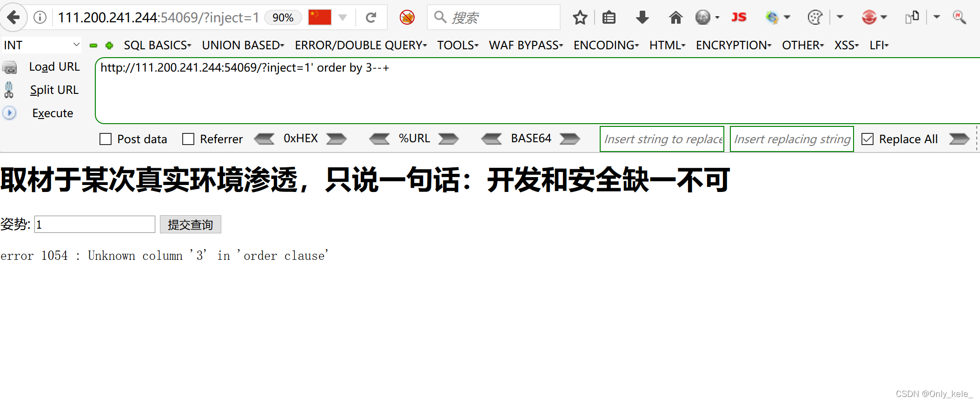
Task: Click the Load URL button label
Action: click(x=54, y=67)
